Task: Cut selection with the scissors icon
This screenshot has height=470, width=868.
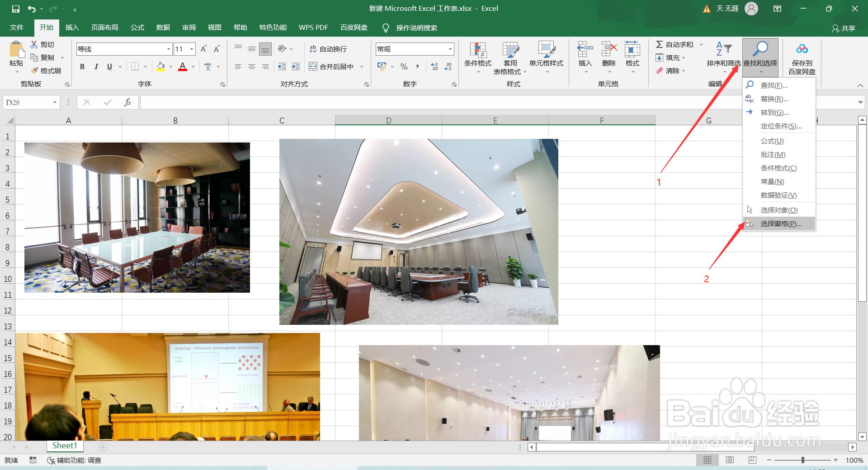Action: coord(34,44)
